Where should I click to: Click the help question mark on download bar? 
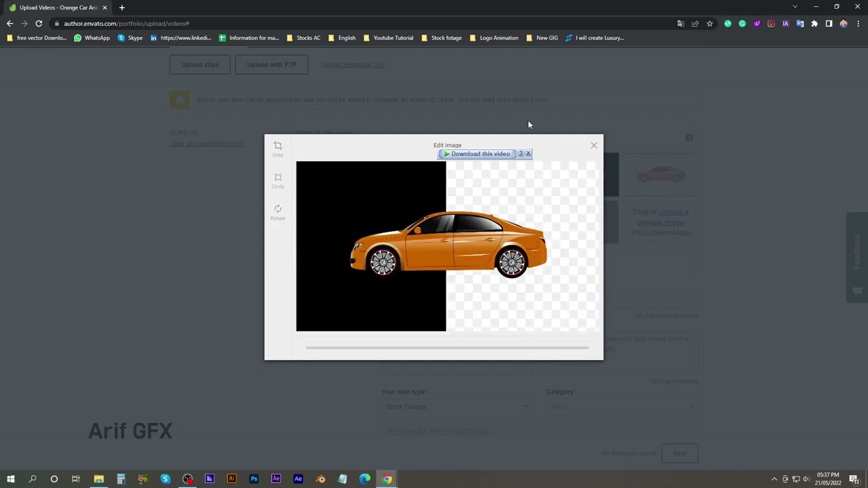point(521,154)
